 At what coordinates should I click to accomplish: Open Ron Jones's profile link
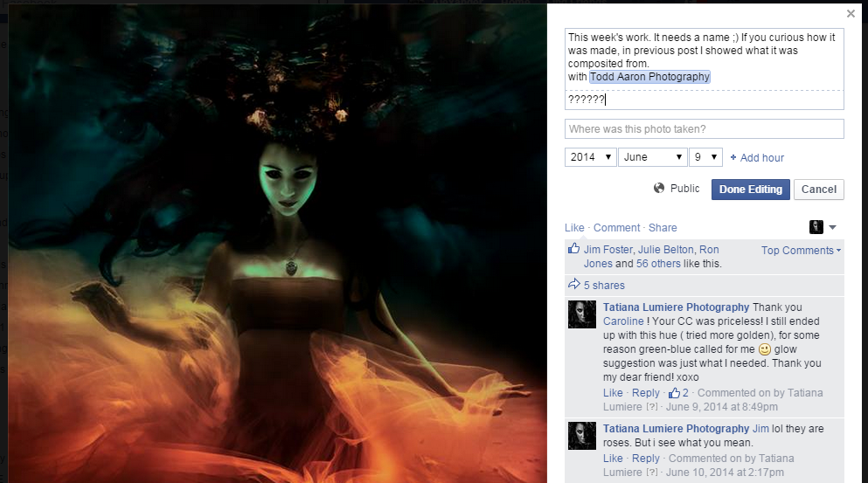pos(651,257)
